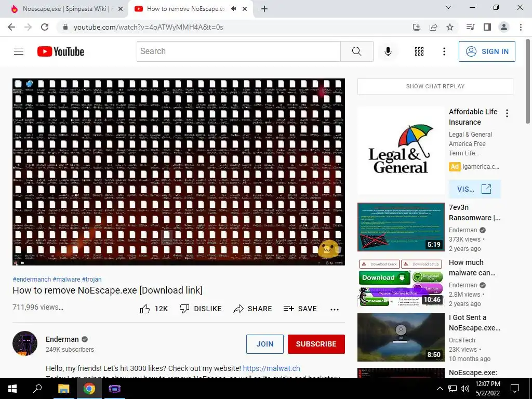Click the address bar URL
Viewport: 532px width, 399px height.
(148, 27)
